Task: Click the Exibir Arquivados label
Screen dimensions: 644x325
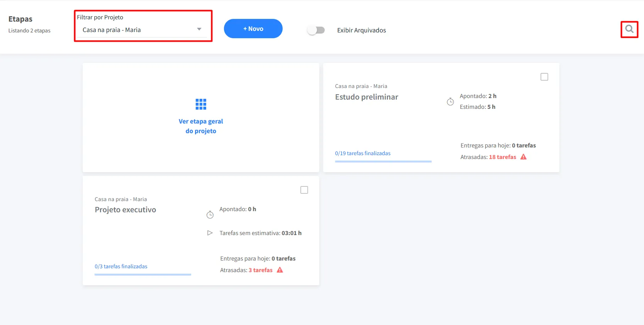Action: pos(361,30)
